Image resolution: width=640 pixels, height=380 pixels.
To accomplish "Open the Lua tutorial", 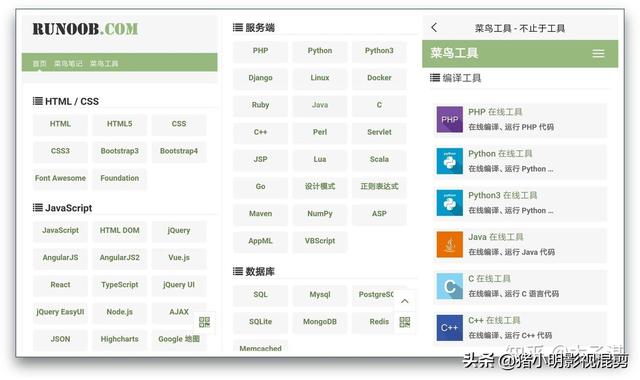I will (x=320, y=160).
